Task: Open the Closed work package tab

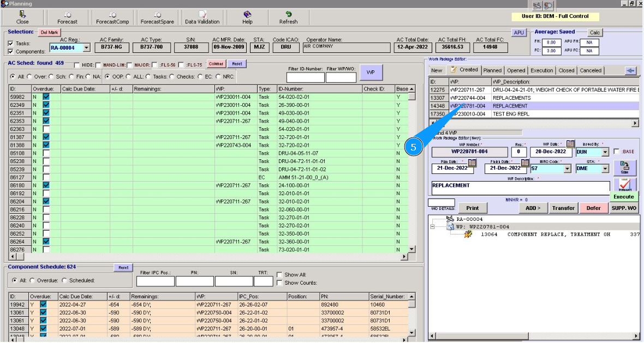Action: click(566, 70)
